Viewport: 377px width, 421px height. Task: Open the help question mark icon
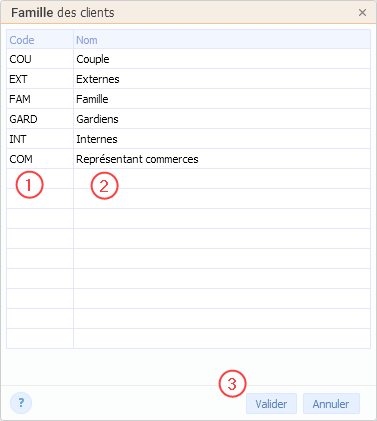tap(21, 403)
